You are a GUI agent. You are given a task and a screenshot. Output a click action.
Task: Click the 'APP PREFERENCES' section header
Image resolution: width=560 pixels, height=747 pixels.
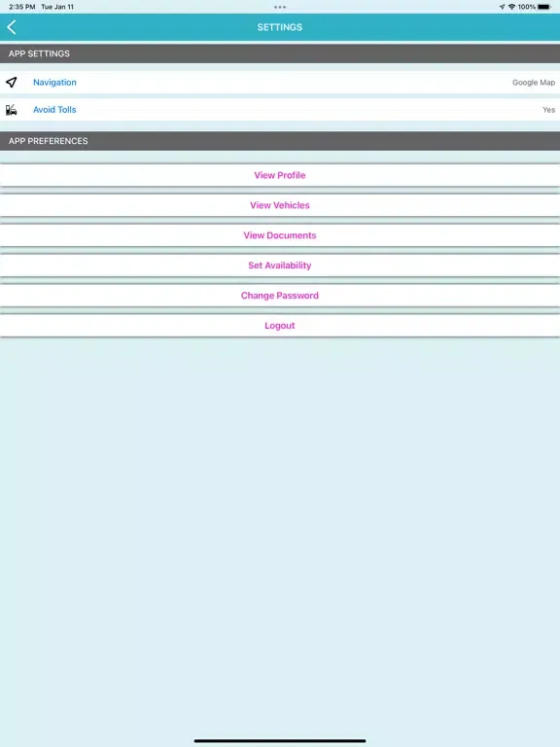tap(280, 141)
